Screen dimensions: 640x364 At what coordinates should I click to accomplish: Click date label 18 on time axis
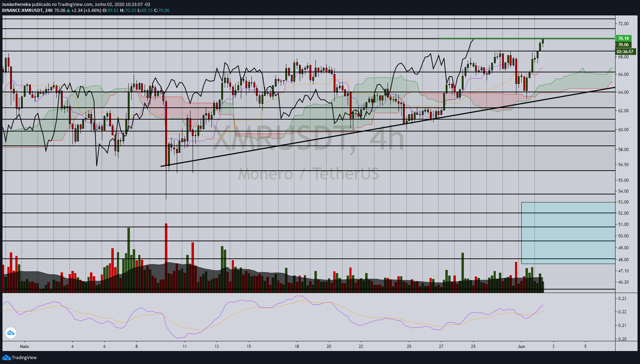coord(297,347)
